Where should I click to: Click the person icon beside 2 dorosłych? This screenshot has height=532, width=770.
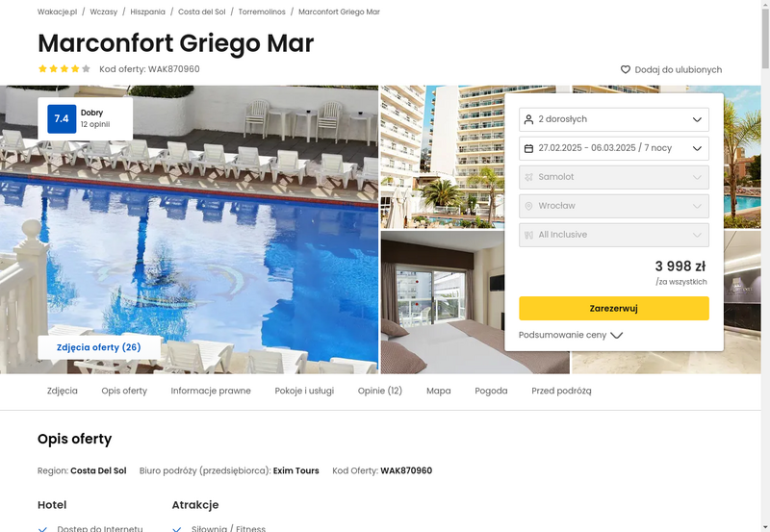(x=528, y=119)
